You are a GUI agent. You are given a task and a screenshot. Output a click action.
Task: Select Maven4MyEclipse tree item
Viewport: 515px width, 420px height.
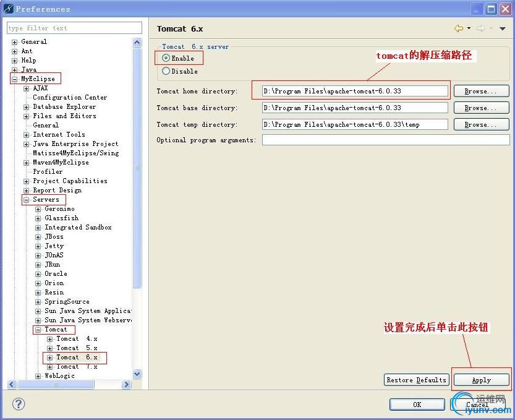point(61,162)
